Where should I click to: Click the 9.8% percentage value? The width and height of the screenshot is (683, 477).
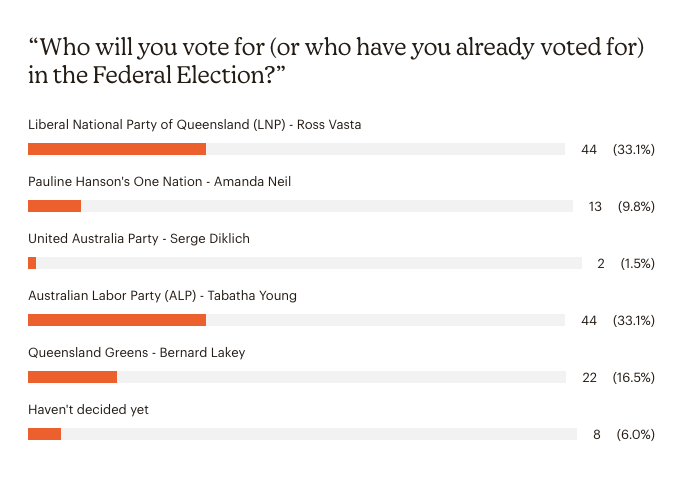636,206
